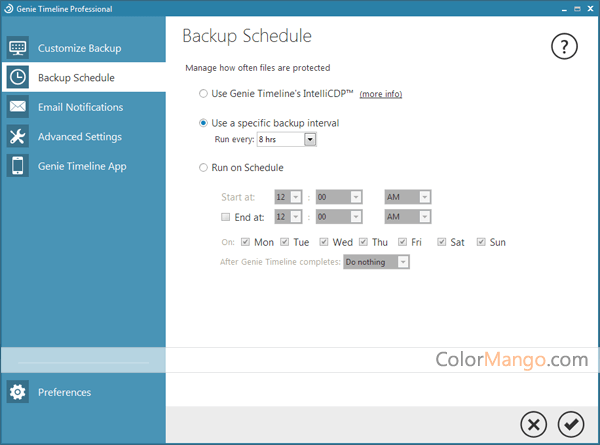Viewport: 600px width, 445px height.
Task: Click the Backup Schedule page heading
Action: click(247, 36)
